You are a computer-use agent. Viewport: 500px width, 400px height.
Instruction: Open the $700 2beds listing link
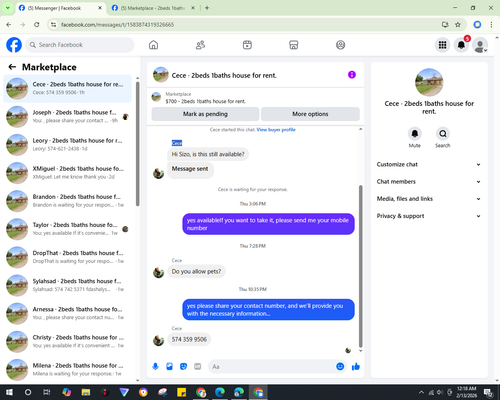click(x=205, y=101)
